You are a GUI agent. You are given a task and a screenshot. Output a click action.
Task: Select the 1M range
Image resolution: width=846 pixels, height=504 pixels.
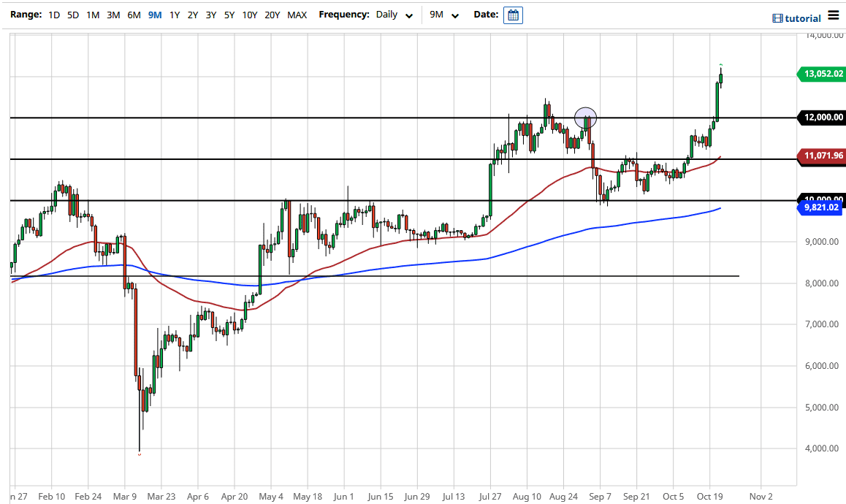[93, 15]
